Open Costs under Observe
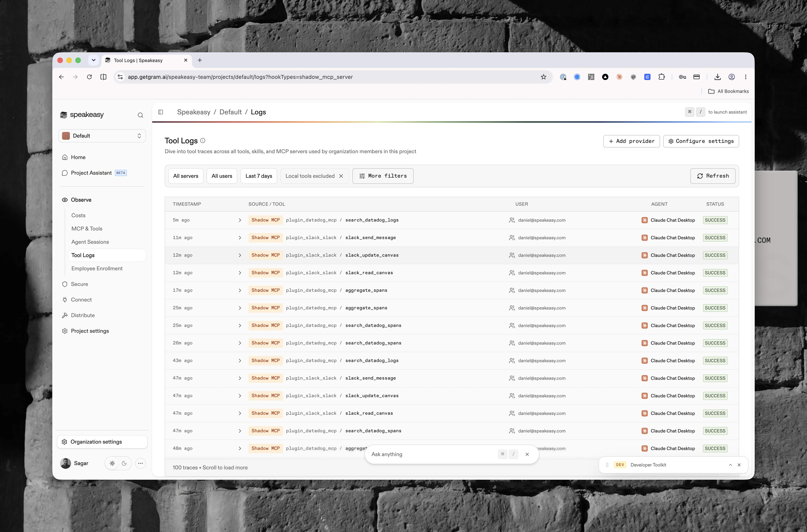 point(78,215)
